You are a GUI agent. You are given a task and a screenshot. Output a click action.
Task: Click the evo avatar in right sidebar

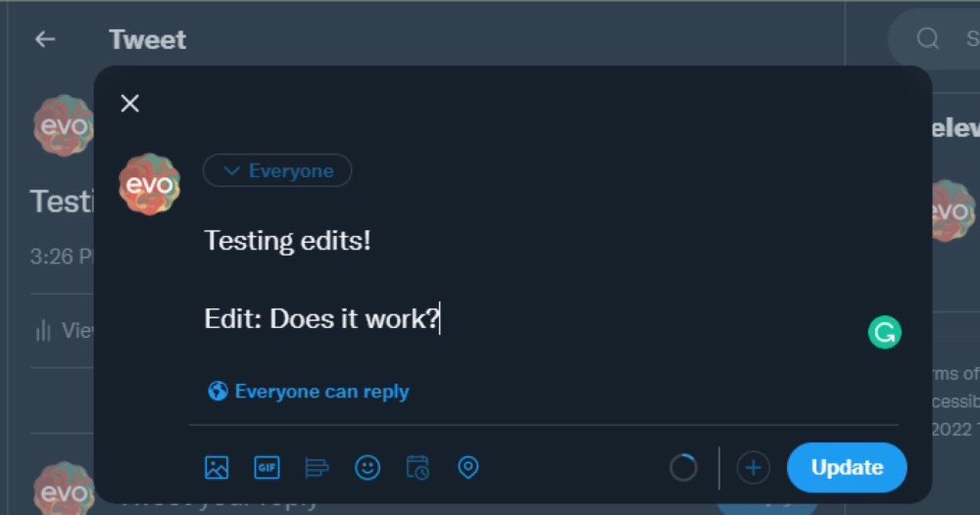[x=954, y=211]
